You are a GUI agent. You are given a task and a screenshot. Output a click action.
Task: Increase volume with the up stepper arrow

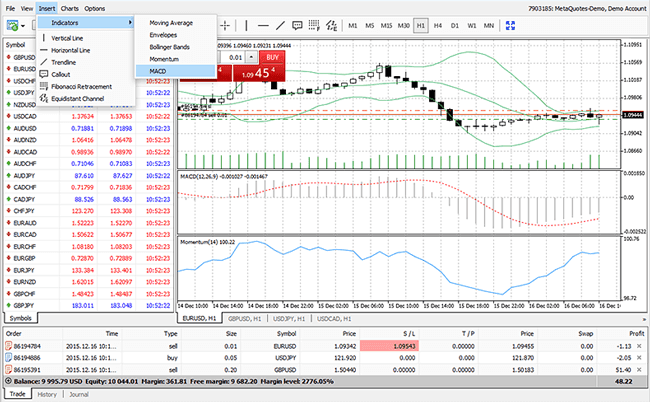point(251,58)
